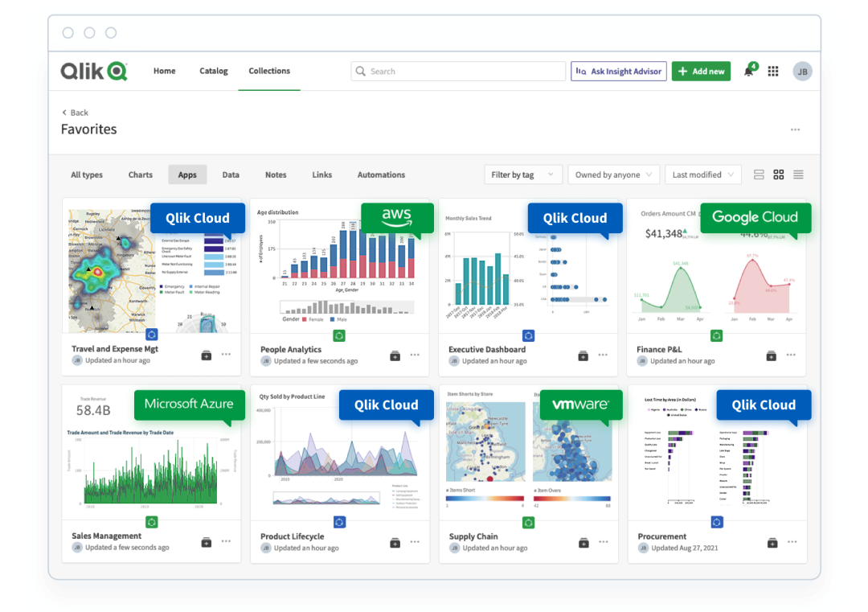Open the JB user avatar menu
The width and height of the screenshot is (868, 612).
click(802, 72)
